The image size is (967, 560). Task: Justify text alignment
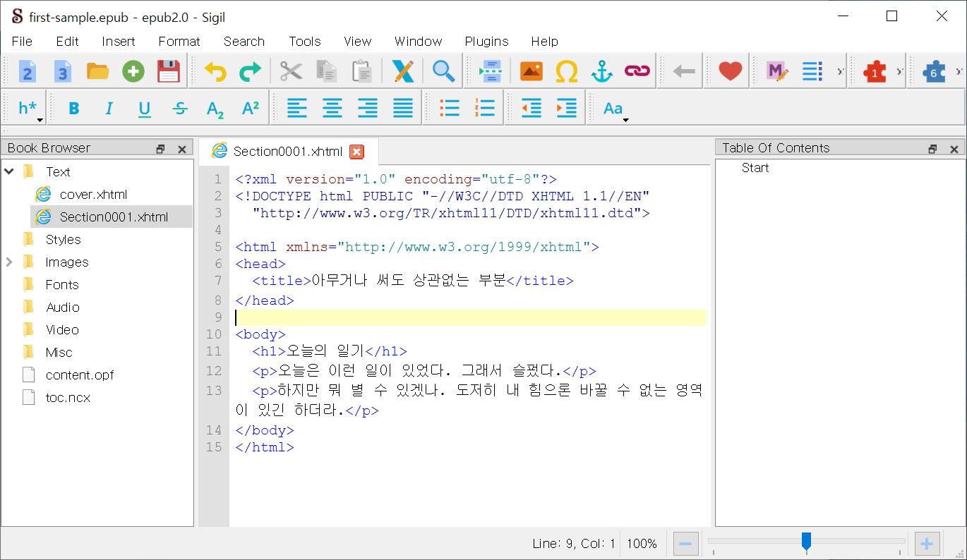tap(403, 108)
